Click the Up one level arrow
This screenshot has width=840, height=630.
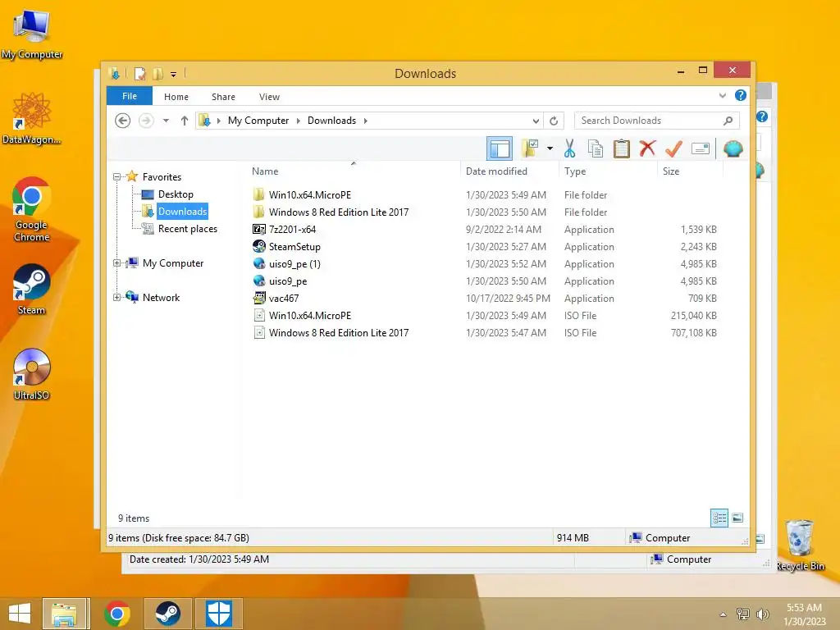185,121
